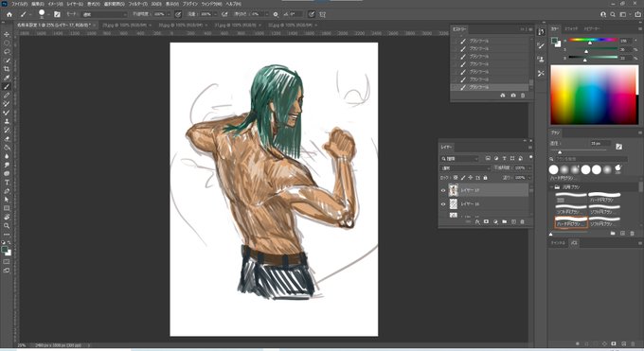Toggle lock image pixels brush icon in Layers panel
The height and width of the screenshot is (351, 644).
(463, 178)
